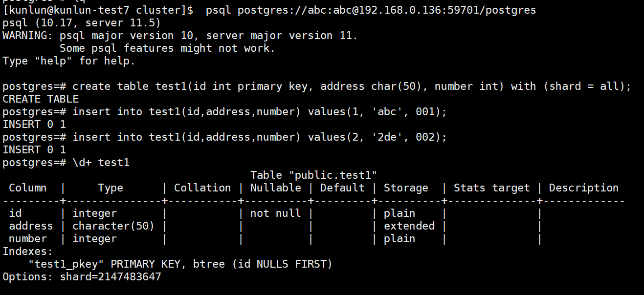
Task: Click the create table test1 command
Action: pyautogui.click(x=352, y=86)
